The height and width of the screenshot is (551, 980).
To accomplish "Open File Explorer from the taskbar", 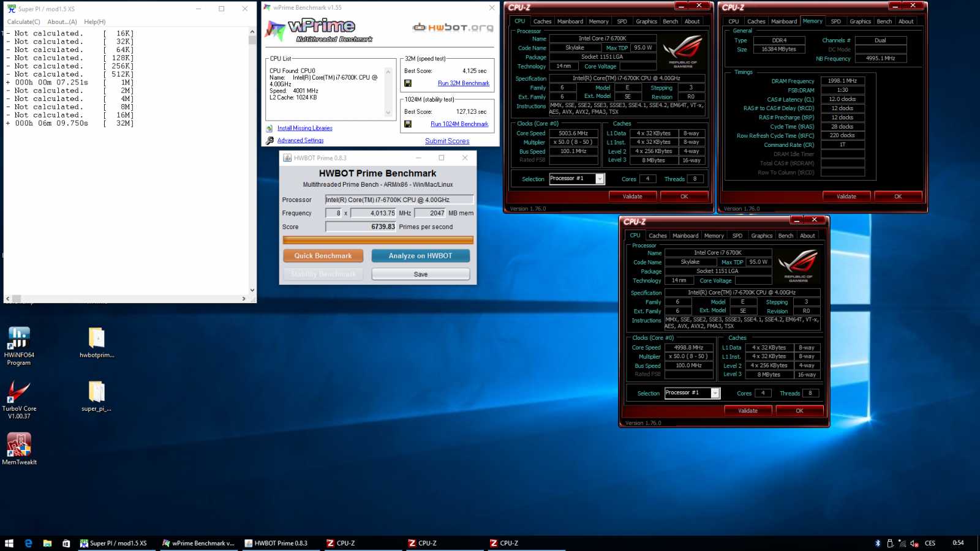I will tap(47, 543).
